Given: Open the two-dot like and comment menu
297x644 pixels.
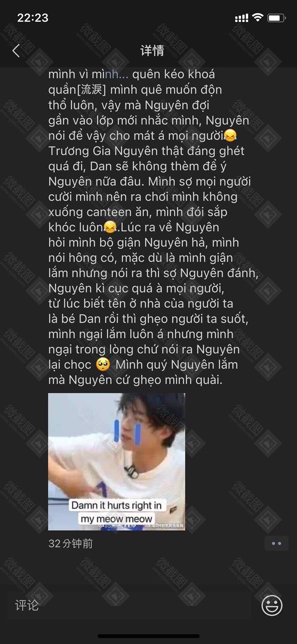Looking at the screenshot, I should [276, 543].
